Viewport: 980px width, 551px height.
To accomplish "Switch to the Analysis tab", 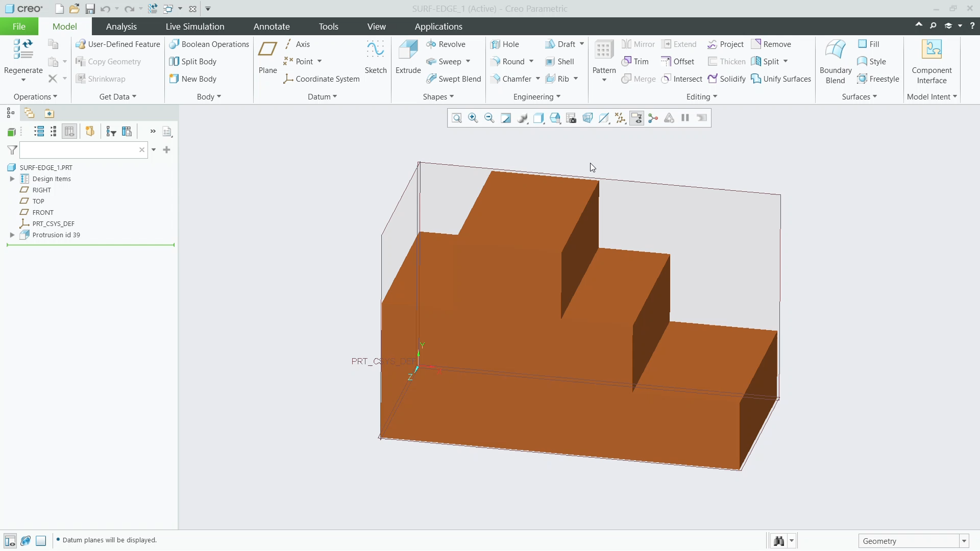I will (x=121, y=27).
